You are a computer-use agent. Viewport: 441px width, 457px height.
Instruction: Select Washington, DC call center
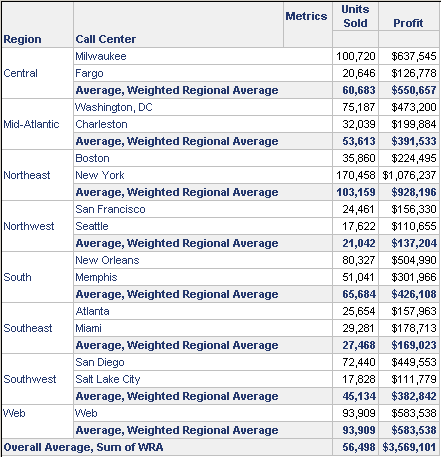click(x=114, y=107)
